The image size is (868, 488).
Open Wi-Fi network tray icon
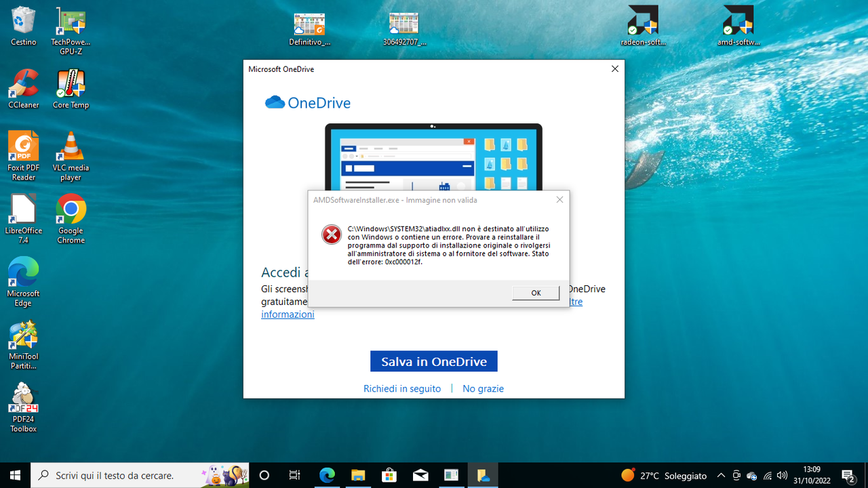click(768, 476)
